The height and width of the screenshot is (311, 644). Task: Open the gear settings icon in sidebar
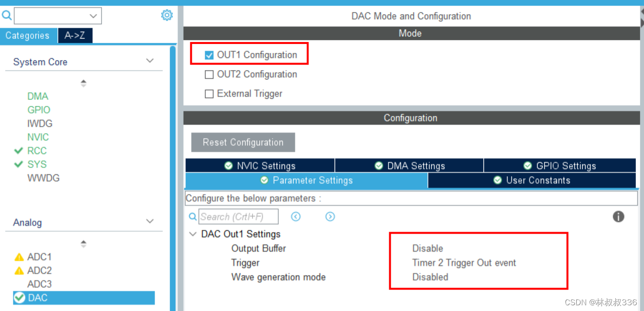pyautogui.click(x=166, y=15)
